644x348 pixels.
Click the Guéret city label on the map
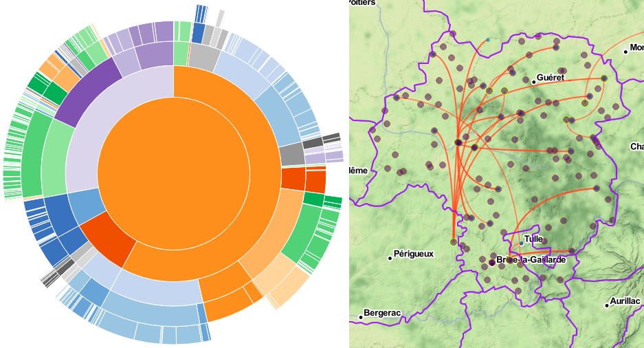click(x=551, y=78)
